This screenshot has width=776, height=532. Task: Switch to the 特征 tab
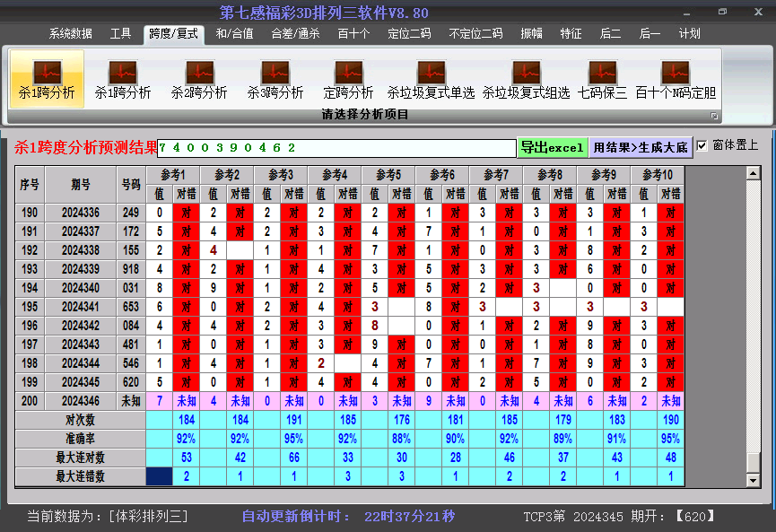pos(571,34)
